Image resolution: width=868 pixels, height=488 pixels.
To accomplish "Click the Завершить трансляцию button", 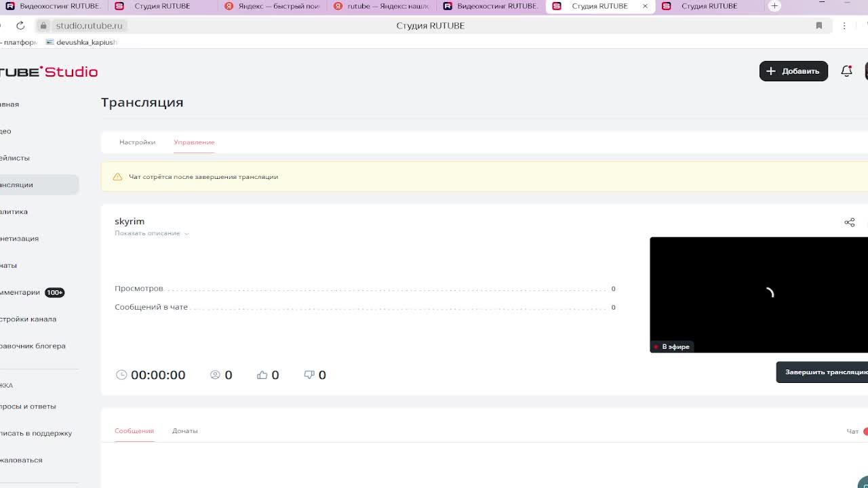I will click(x=824, y=372).
